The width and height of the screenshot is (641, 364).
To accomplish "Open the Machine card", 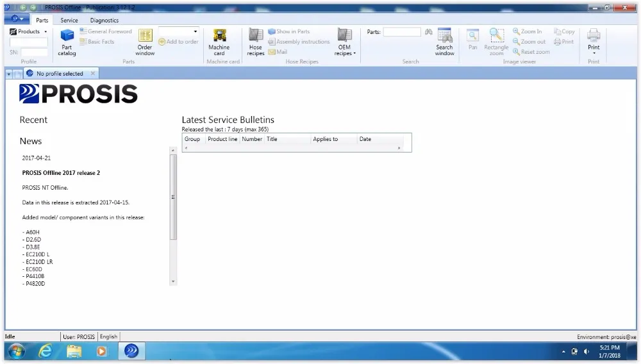I will (x=219, y=42).
